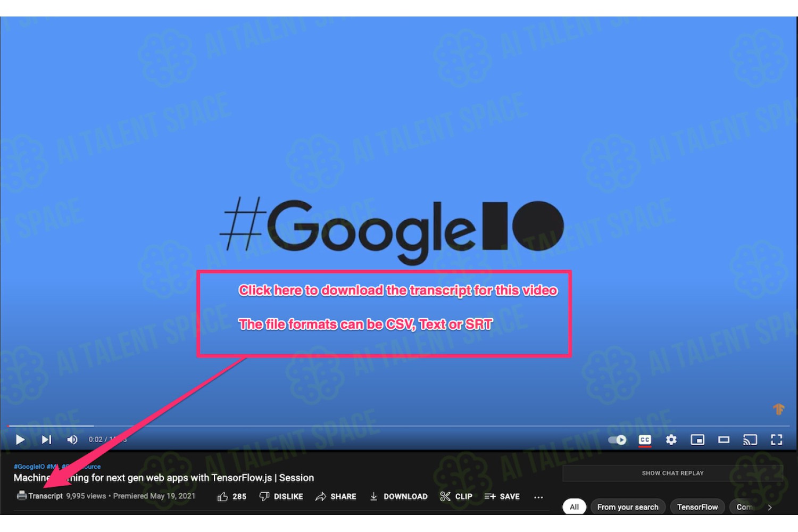Seek within the video progress bar

click(399, 426)
